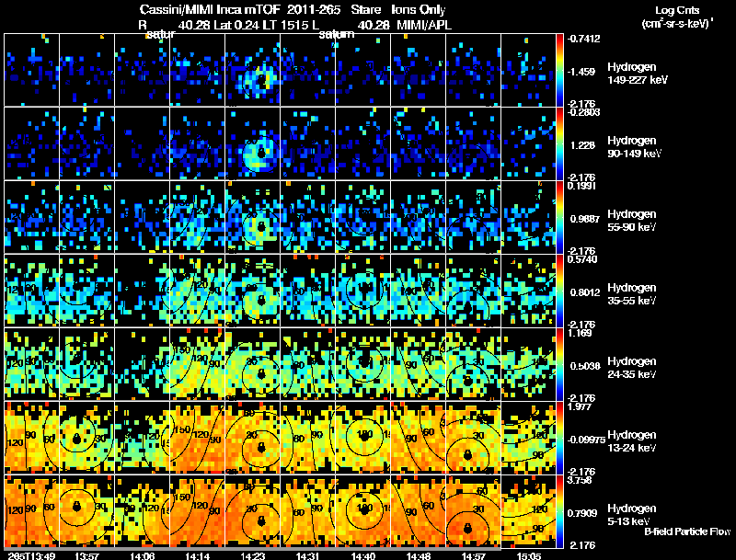Click the 'MIMI/APL' text in the header

(x=424, y=26)
